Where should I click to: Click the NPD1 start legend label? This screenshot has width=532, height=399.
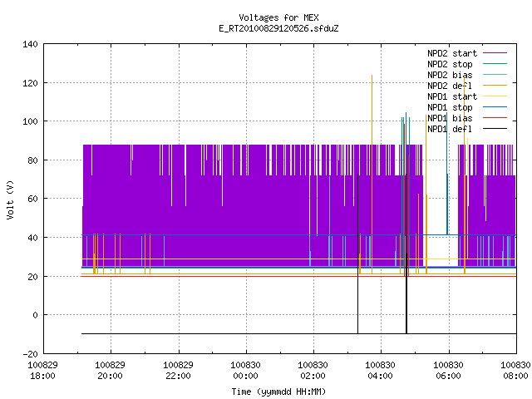point(452,96)
